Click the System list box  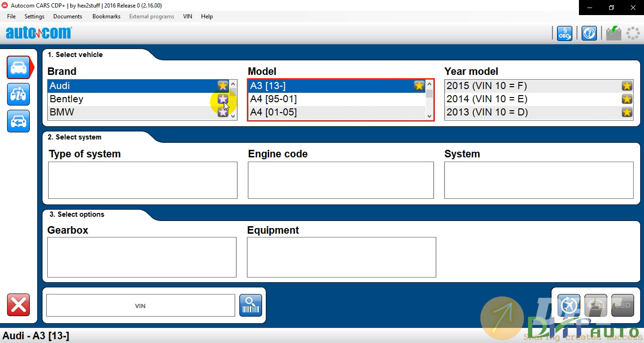539,180
